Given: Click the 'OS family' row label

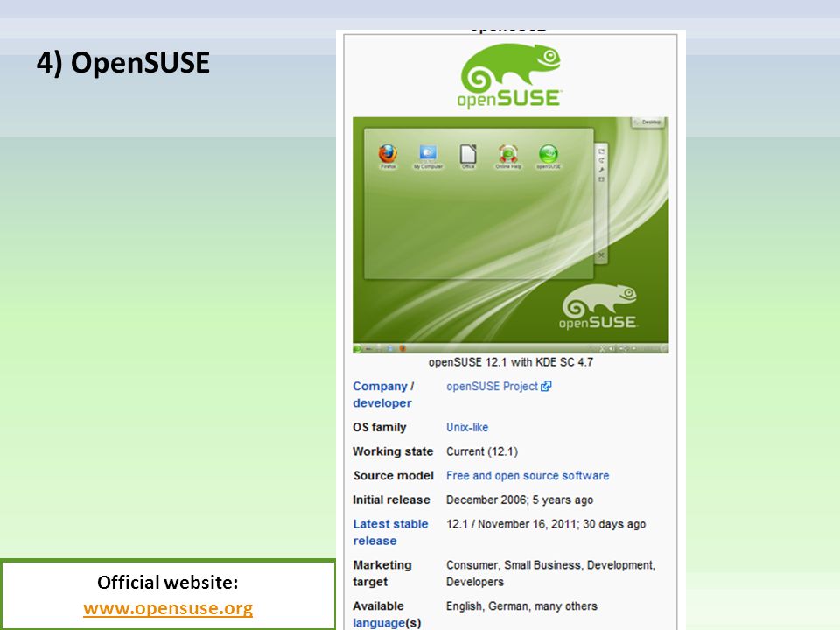Looking at the screenshot, I should click(x=379, y=427).
